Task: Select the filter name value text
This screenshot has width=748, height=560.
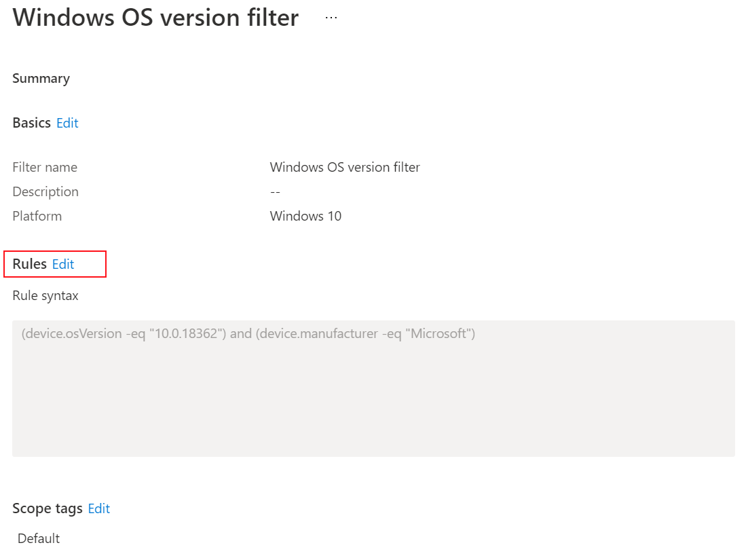Action: (x=344, y=167)
